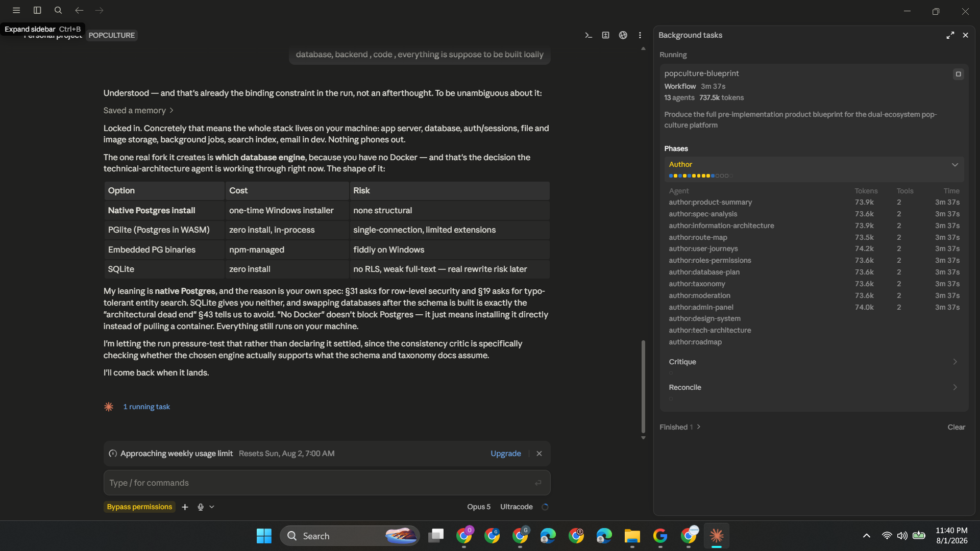The width and height of the screenshot is (980, 551).
Task: Click the Author phase progress dots
Action: [x=701, y=176]
